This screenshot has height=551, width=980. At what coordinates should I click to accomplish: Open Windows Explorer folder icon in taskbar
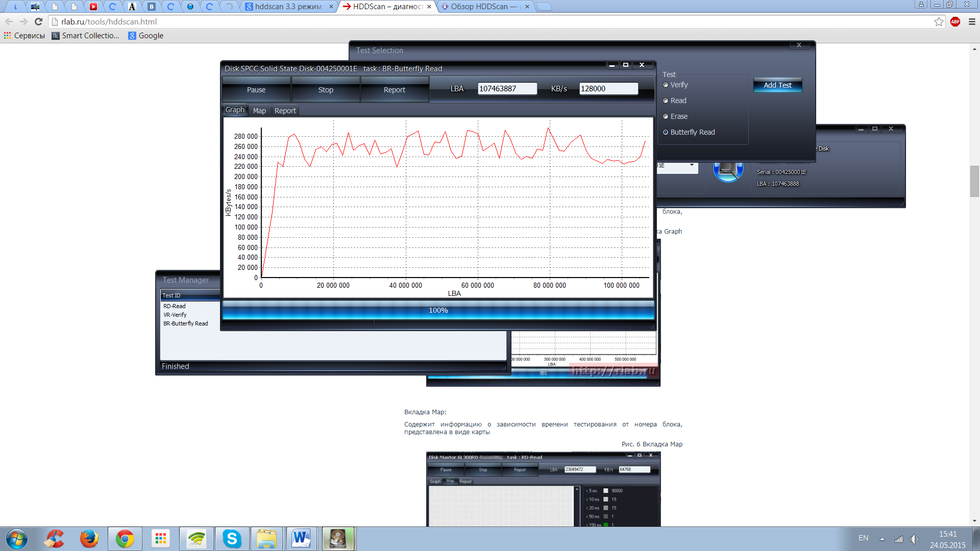pyautogui.click(x=266, y=539)
